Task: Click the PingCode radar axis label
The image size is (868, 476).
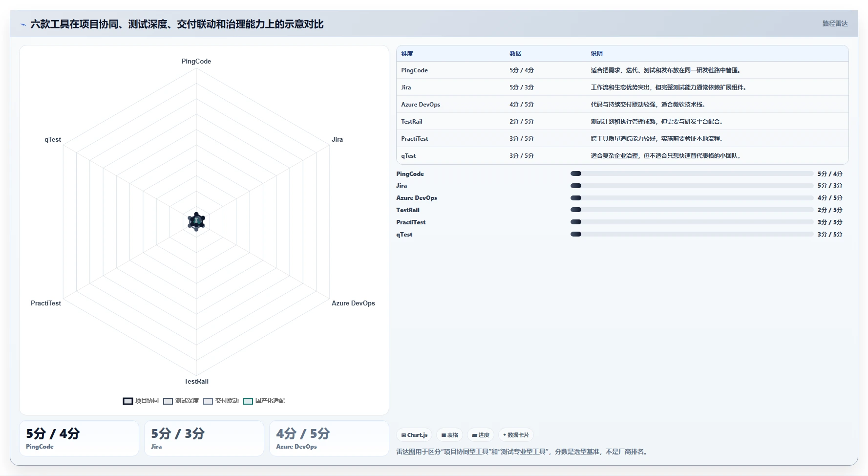Action: (196, 61)
